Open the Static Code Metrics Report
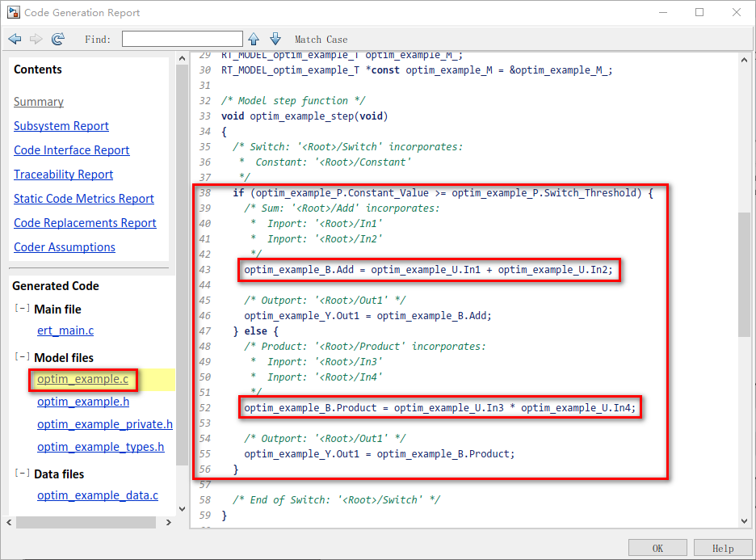Screen dimensions: 756x560 tap(84, 199)
